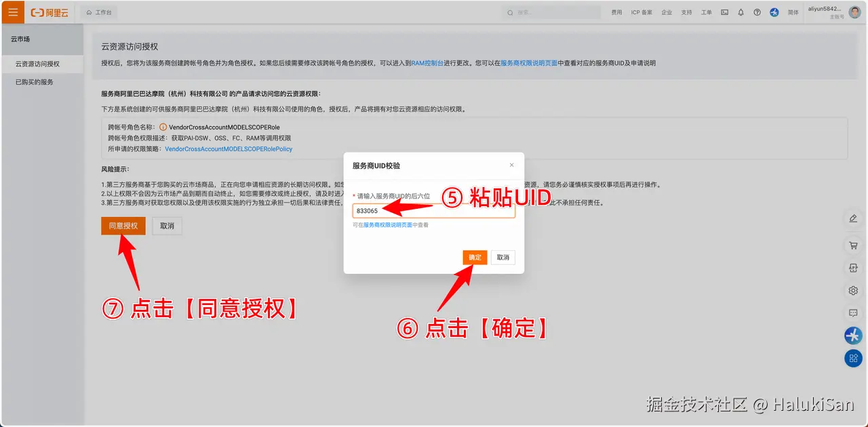
Task: Open the shopping cart floating icon
Action: pyautogui.click(x=853, y=245)
